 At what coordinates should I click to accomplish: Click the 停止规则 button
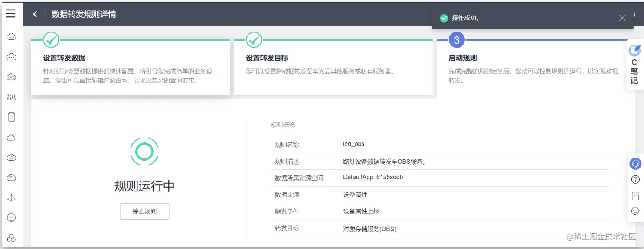click(x=144, y=211)
